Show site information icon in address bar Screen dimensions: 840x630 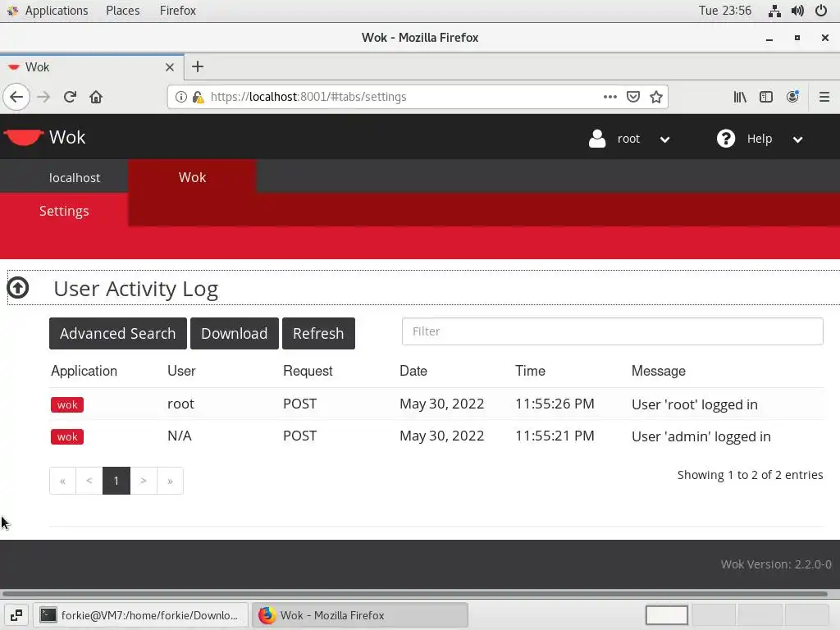click(x=181, y=97)
